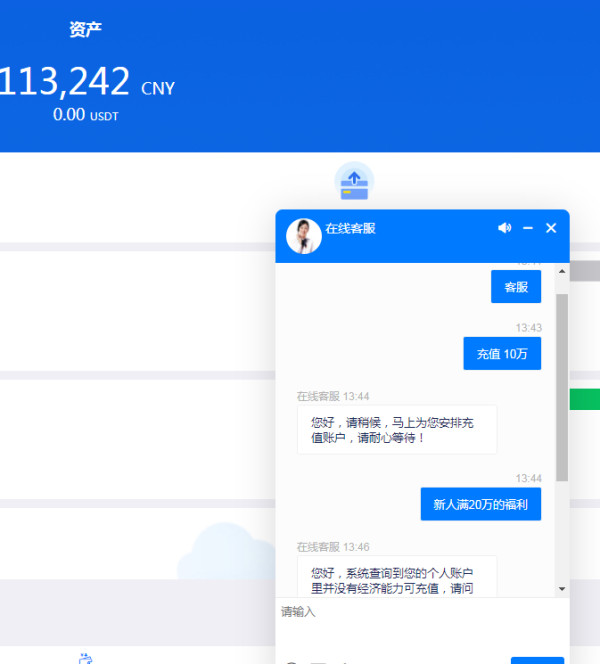Click the 客服 sent message bubble
Screen dimensions: 600x664
pyautogui.click(x=516, y=287)
